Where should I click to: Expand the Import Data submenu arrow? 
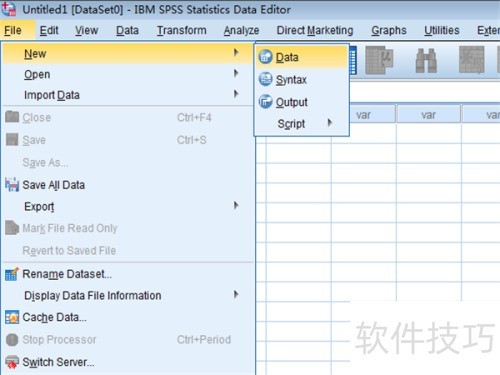[236, 94]
